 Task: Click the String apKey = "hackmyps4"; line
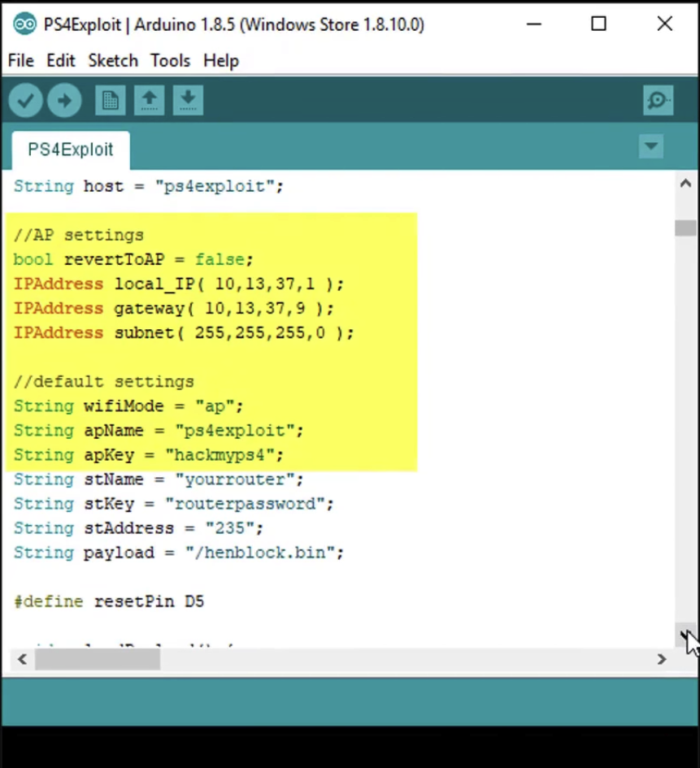tap(149, 455)
